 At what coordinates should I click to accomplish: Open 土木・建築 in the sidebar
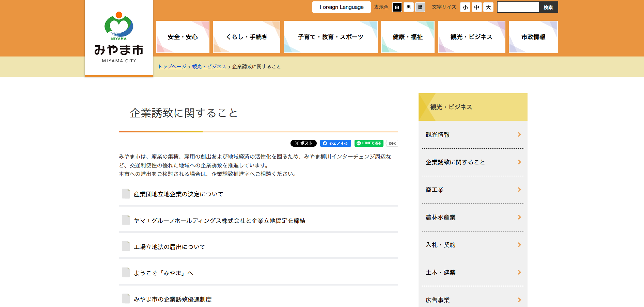click(x=473, y=272)
